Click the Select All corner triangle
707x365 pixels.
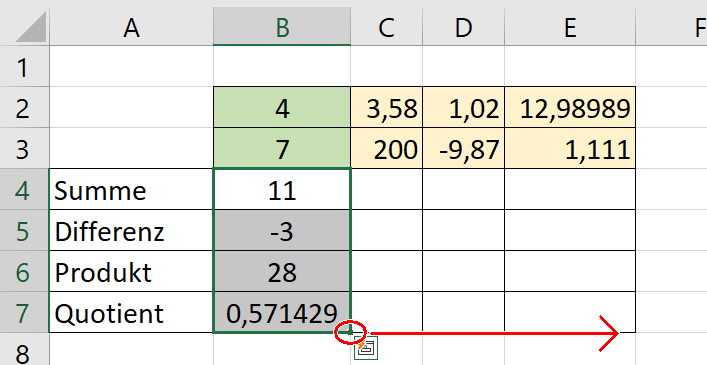point(31,27)
